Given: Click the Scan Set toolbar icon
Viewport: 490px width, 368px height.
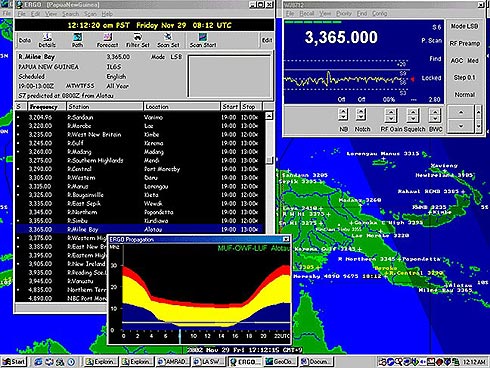Looking at the screenshot, I should click(x=168, y=41).
